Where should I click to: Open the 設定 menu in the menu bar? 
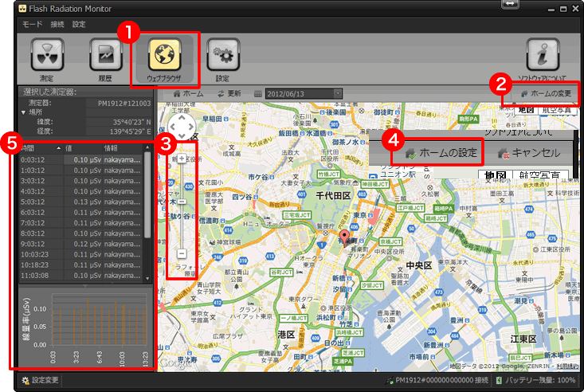(x=79, y=24)
